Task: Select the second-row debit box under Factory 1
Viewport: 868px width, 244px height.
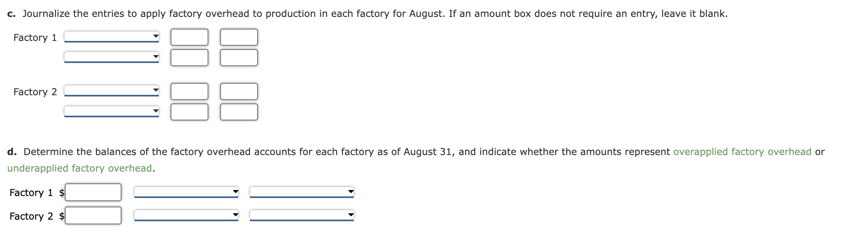Action: coord(189,57)
